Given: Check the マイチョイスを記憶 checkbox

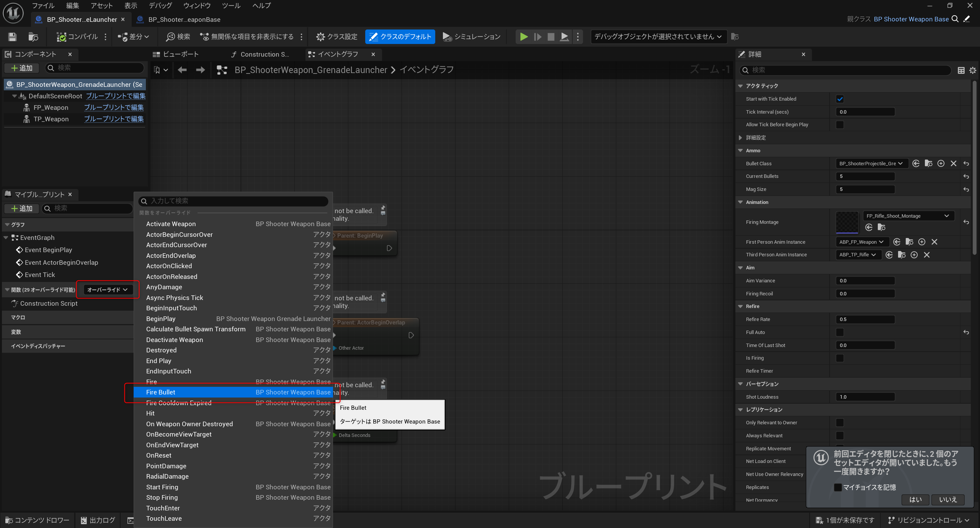Looking at the screenshot, I should coord(838,487).
